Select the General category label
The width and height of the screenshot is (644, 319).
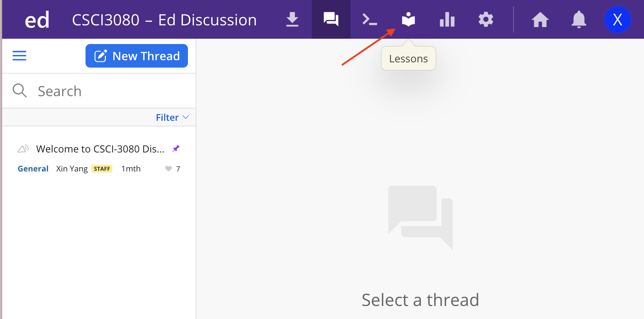click(33, 169)
